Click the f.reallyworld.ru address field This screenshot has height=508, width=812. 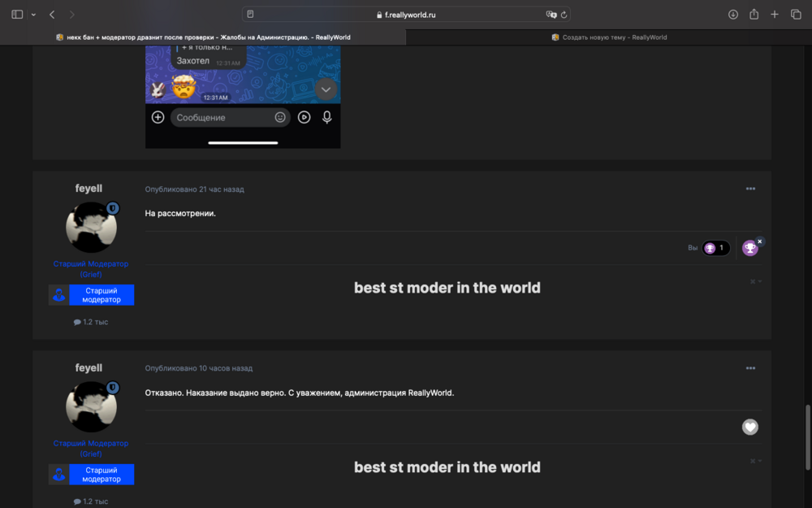pyautogui.click(x=406, y=15)
